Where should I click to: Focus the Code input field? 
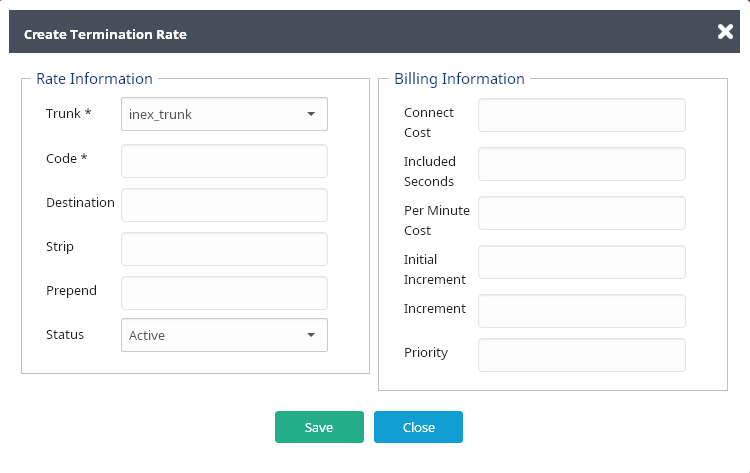point(224,161)
